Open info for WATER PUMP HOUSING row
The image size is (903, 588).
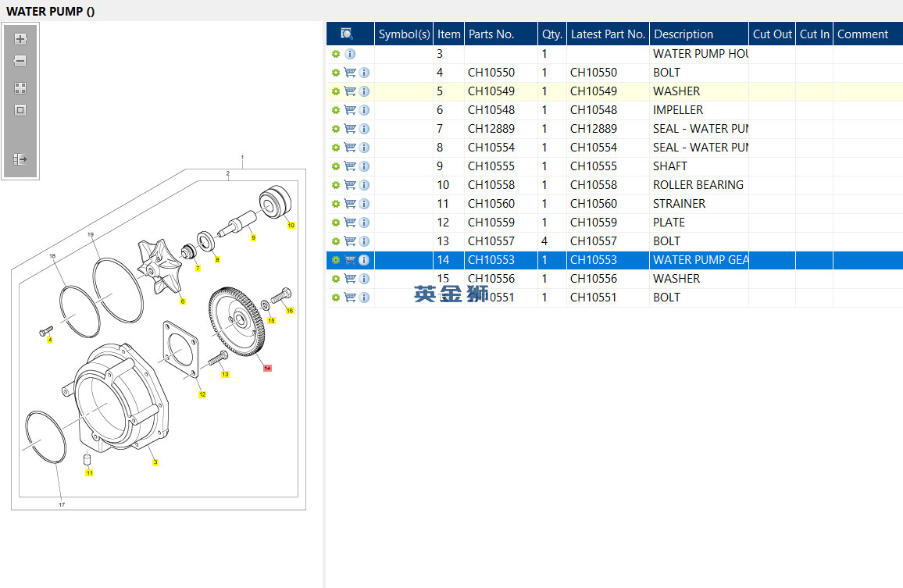click(x=350, y=54)
